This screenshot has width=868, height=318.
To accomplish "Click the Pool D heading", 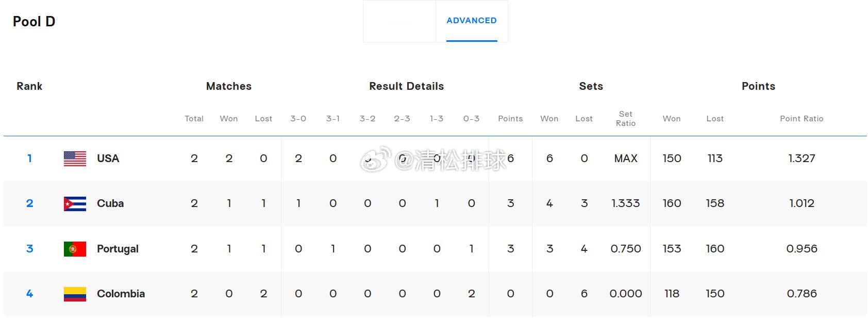I will 34,22.
